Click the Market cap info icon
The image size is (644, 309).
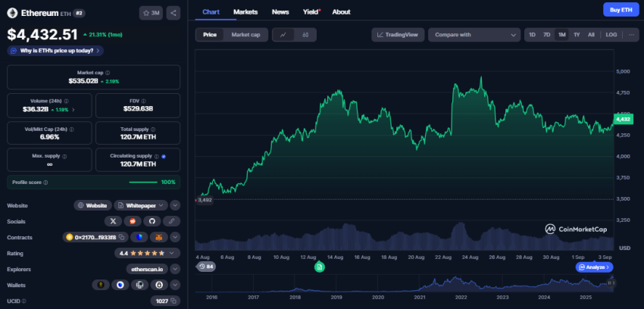pos(108,73)
